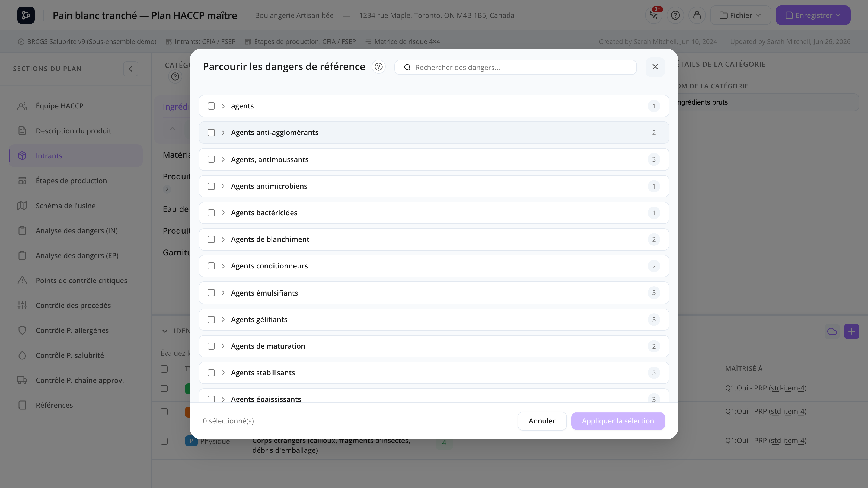Collapse the identification section chevron behind dialog
The width and height of the screenshot is (868, 488).
pyautogui.click(x=165, y=331)
